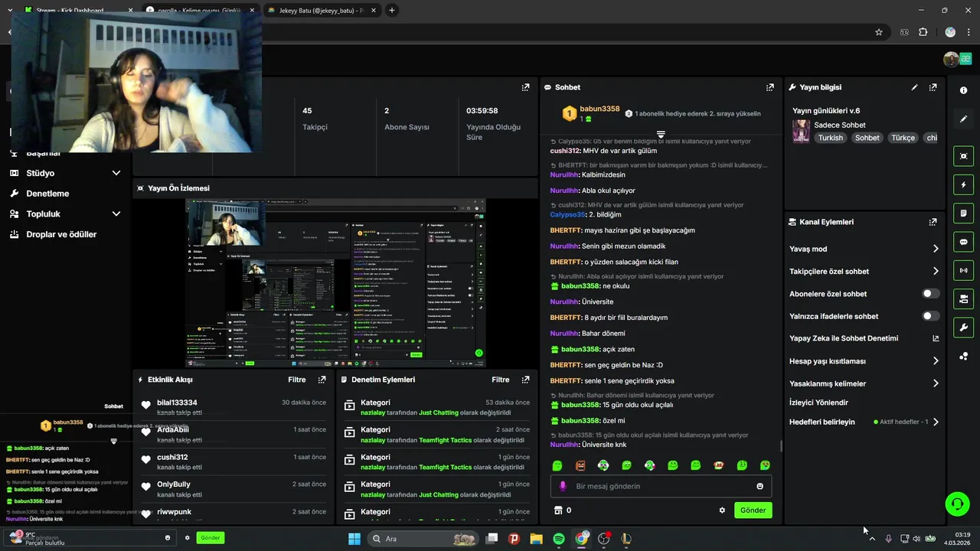This screenshot has width=980, height=551.
Task: Open OBS Studio from the taskbar
Action: 604,539
